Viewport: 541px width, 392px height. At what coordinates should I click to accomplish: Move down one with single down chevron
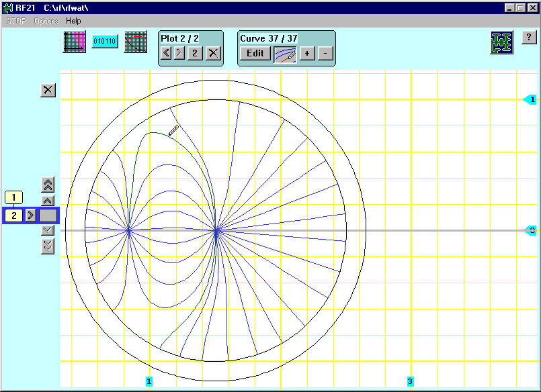pos(48,230)
